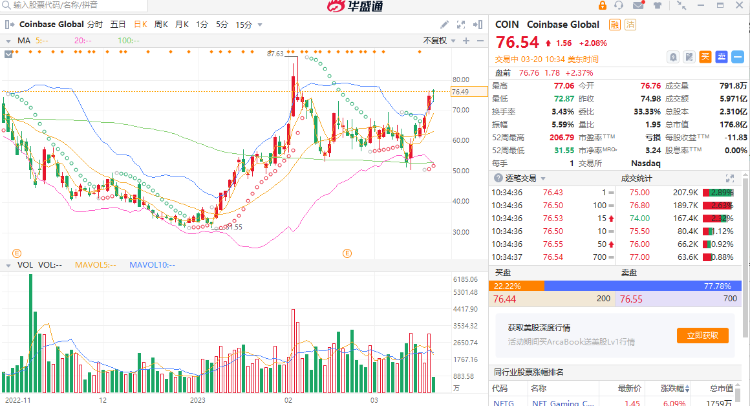Select the pencil drawing tool
Image resolution: width=750 pixels, height=406 pixels.
click(444, 24)
